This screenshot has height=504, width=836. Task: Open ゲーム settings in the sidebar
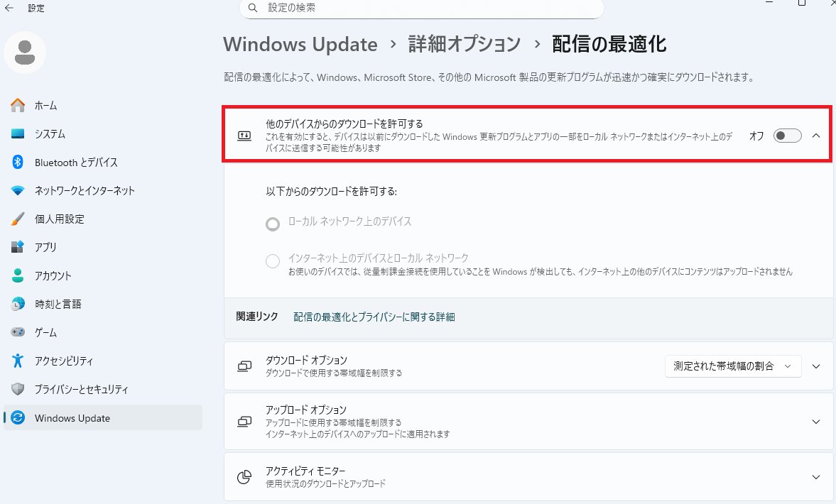point(103,332)
